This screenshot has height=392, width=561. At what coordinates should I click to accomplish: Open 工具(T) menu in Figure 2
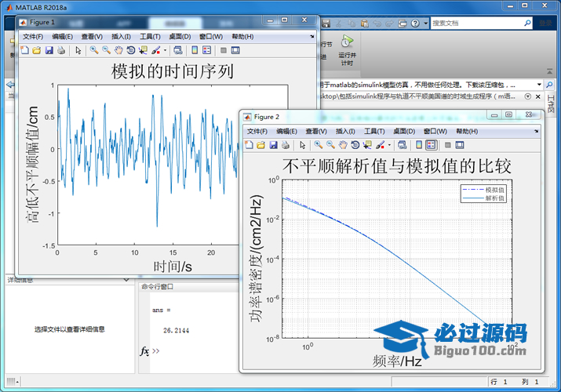(x=374, y=131)
